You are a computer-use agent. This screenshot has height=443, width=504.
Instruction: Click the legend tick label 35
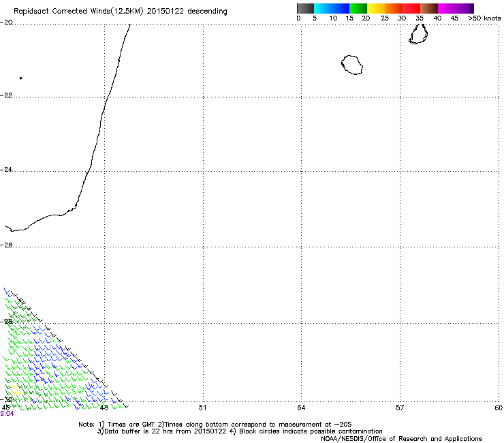click(x=420, y=18)
